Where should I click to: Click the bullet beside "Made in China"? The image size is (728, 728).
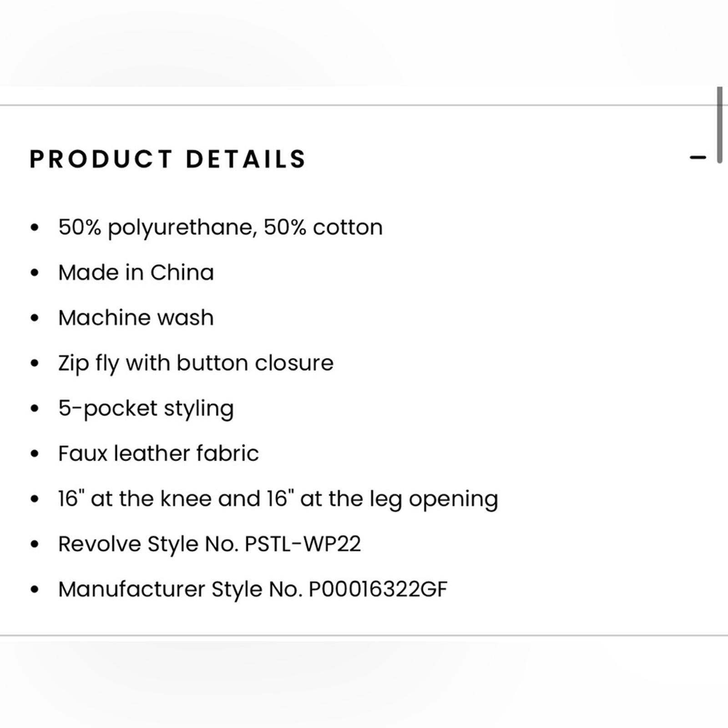click(x=35, y=273)
